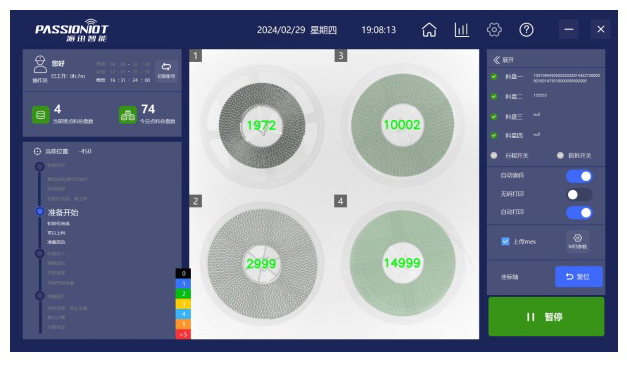
Task: Click the reel image showing 14999
Action: pos(403,263)
